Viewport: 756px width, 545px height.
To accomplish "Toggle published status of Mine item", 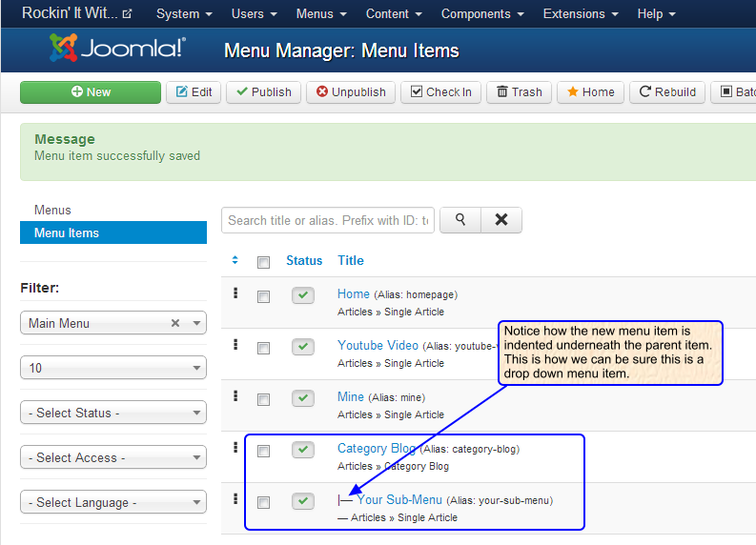I will [x=303, y=398].
